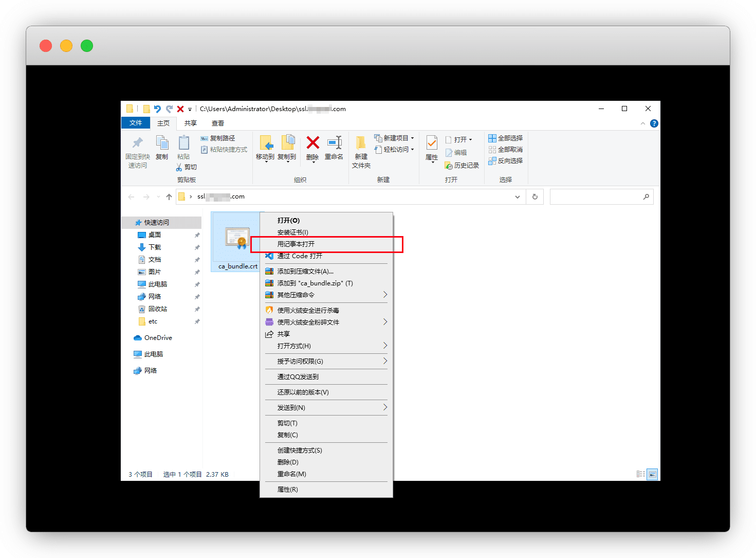Switch to large icons view in status bar

(652, 474)
